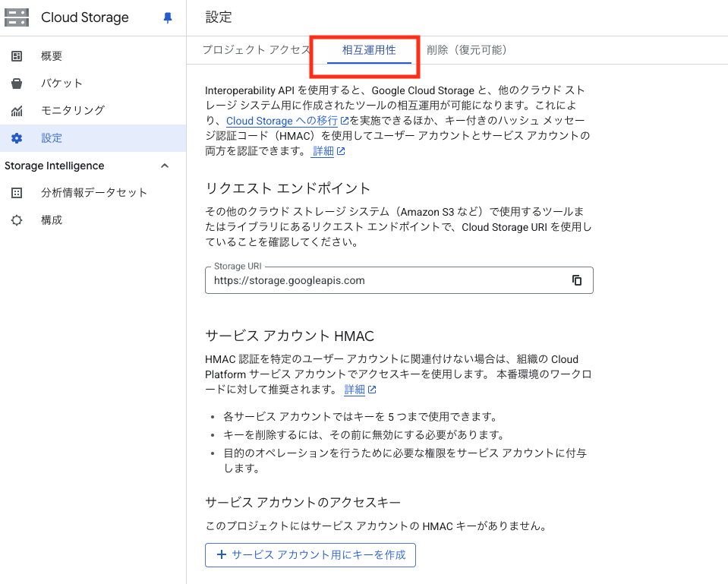This screenshot has height=584, width=728.
Task: Open 分析情報データセット in sidebar
Action: (x=93, y=193)
